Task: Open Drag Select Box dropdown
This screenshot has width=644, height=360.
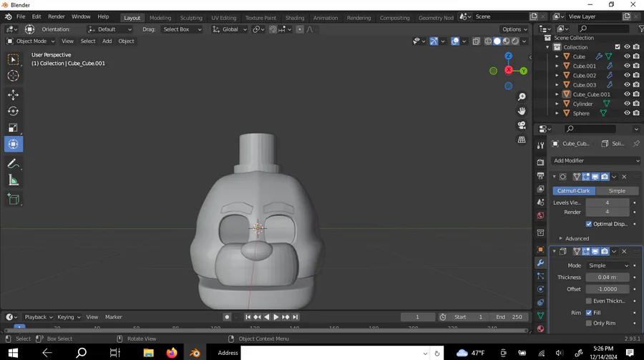Action: click(x=182, y=29)
